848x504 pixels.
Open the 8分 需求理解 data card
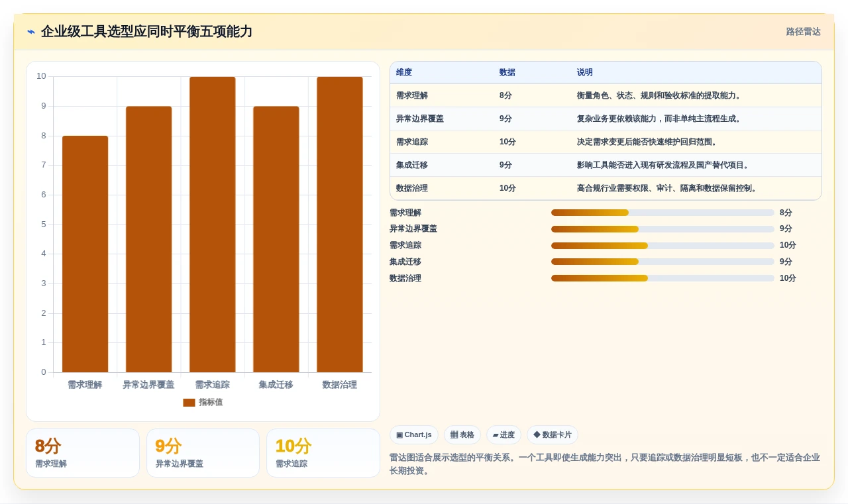click(83, 453)
